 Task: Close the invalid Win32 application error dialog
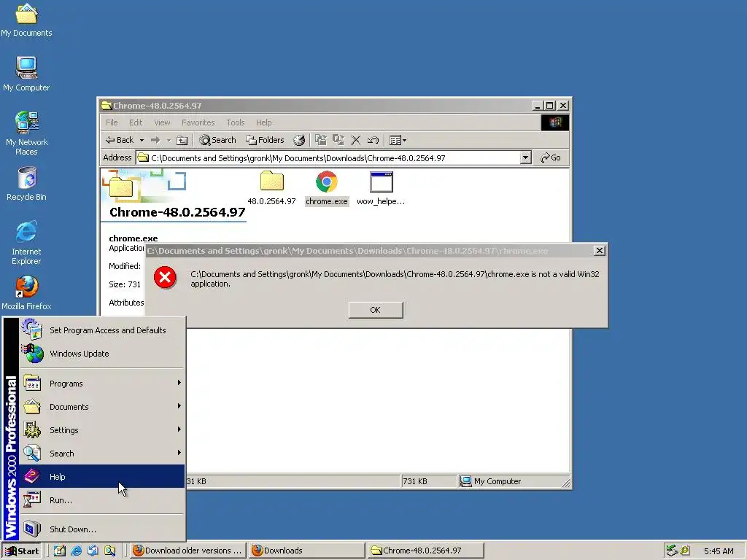(600, 251)
